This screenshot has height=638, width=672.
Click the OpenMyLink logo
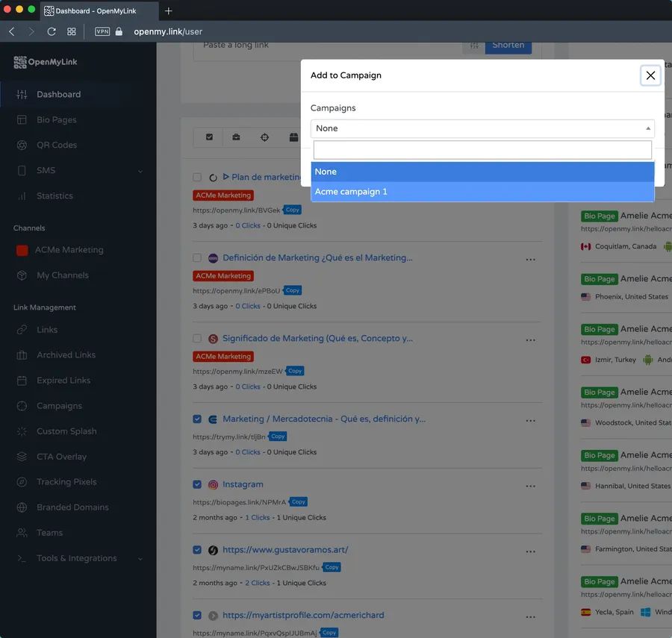pyautogui.click(x=46, y=62)
